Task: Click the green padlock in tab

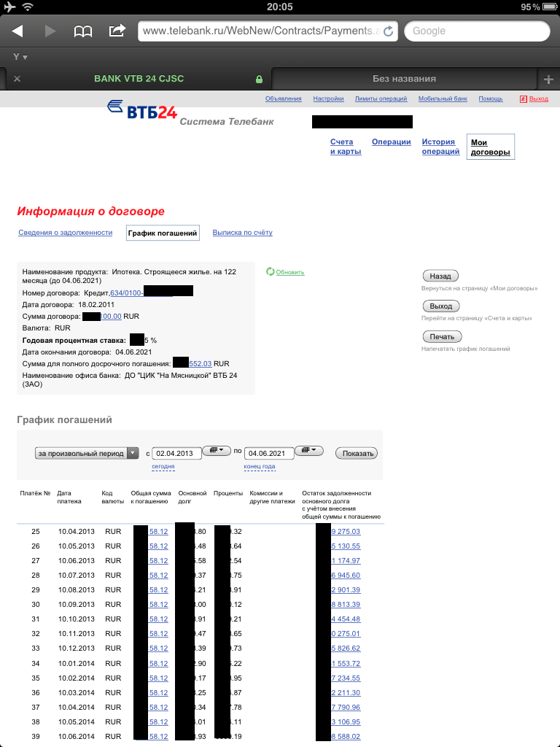Action: [x=259, y=79]
